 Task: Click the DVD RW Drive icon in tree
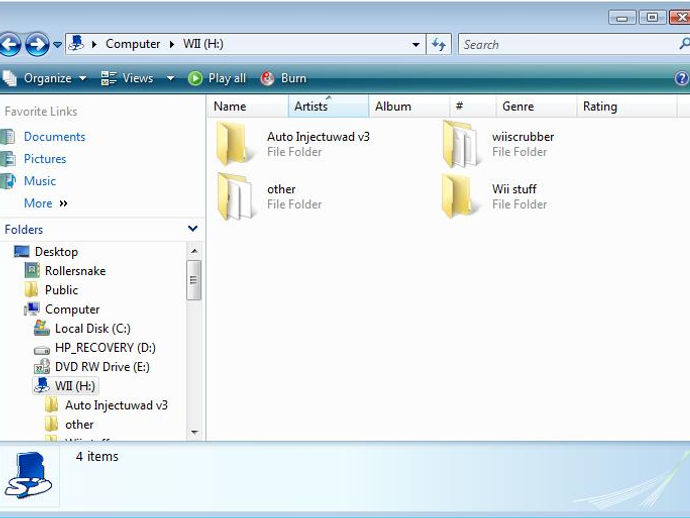(42, 367)
